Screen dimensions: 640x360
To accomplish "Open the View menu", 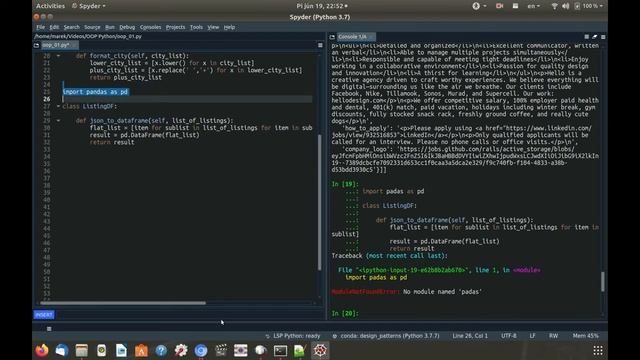I will pos(213,27).
